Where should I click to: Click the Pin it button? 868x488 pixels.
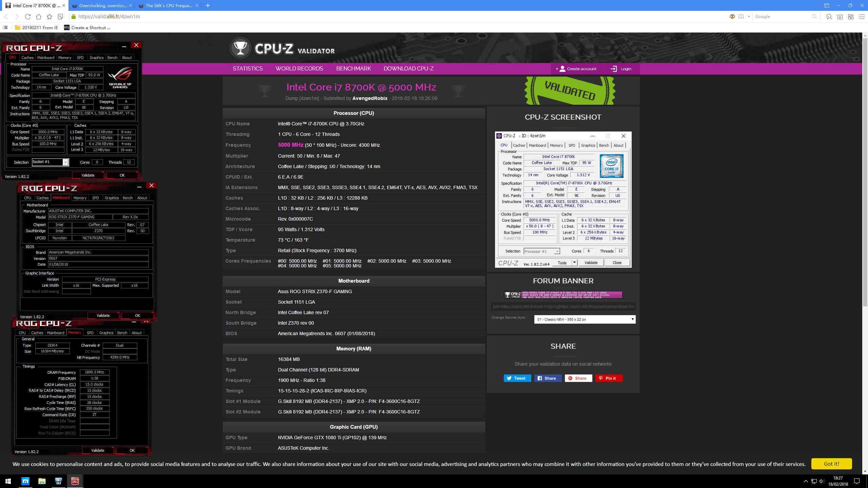click(x=609, y=378)
